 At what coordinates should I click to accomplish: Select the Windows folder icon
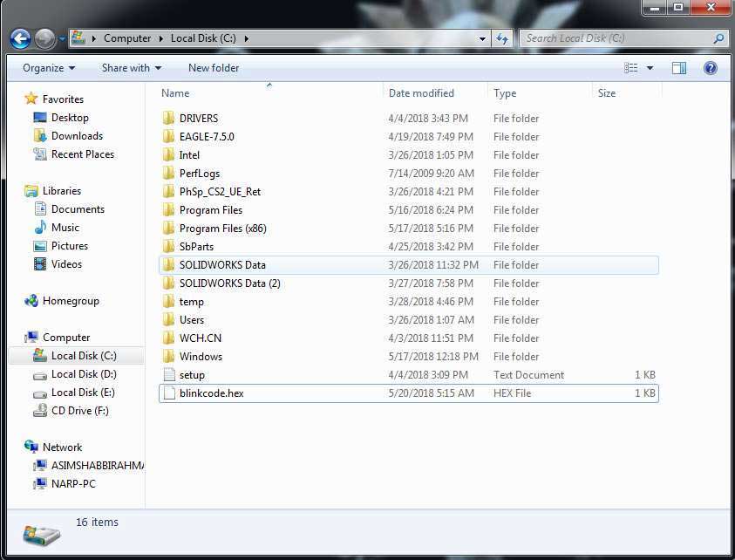169,356
